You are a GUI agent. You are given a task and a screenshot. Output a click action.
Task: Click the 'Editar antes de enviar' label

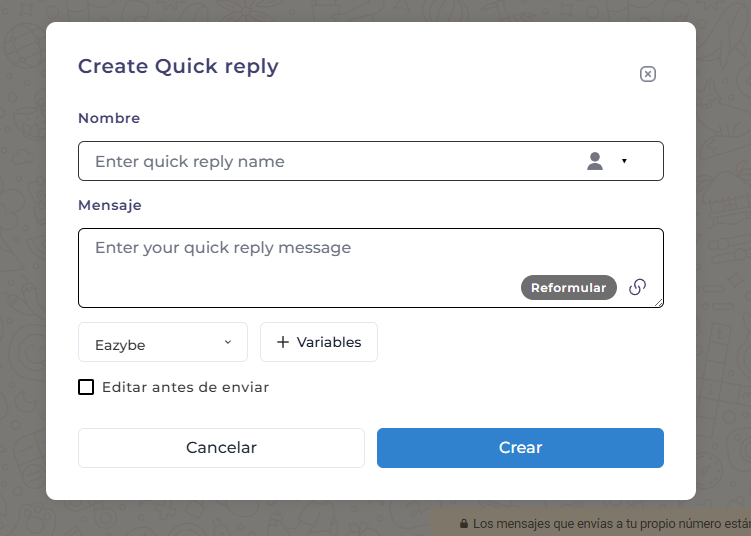click(x=185, y=387)
